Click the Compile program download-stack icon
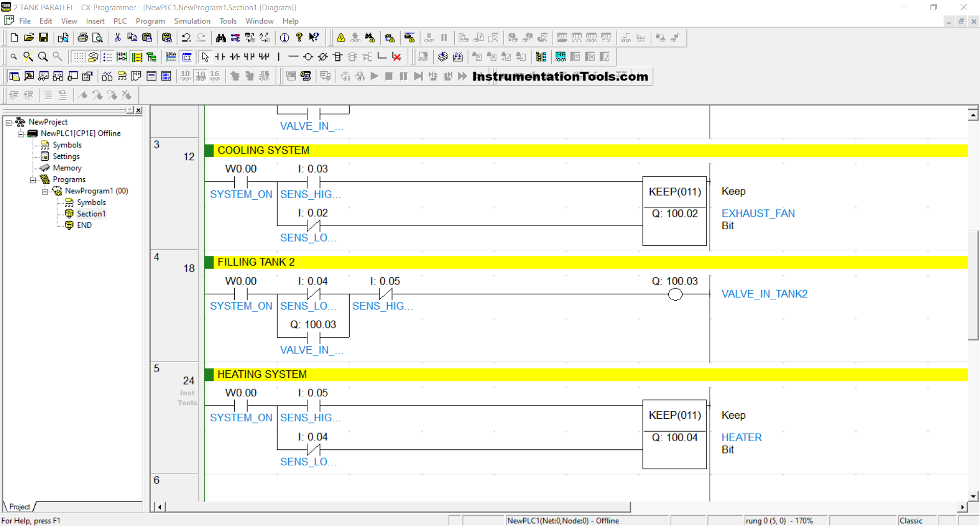This screenshot has height=526, width=980. (443, 57)
